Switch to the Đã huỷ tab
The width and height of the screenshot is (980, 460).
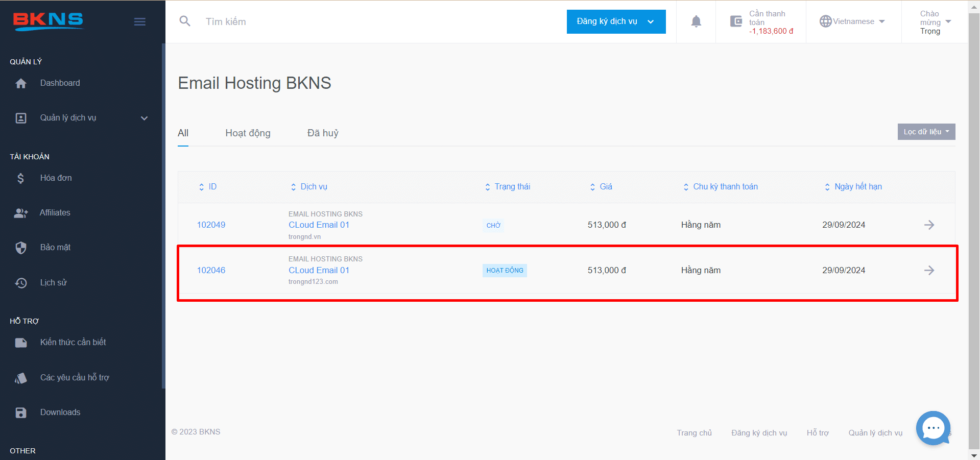point(323,133)
